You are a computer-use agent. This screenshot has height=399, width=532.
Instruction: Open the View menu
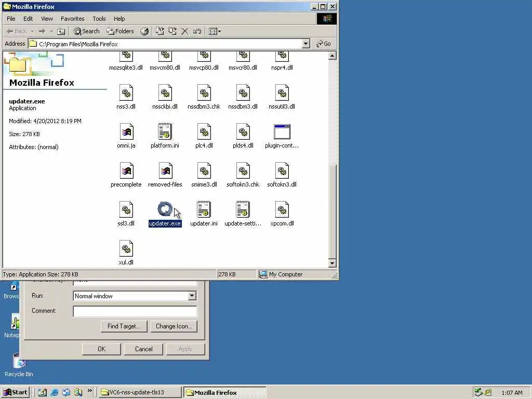pos(47,19)
